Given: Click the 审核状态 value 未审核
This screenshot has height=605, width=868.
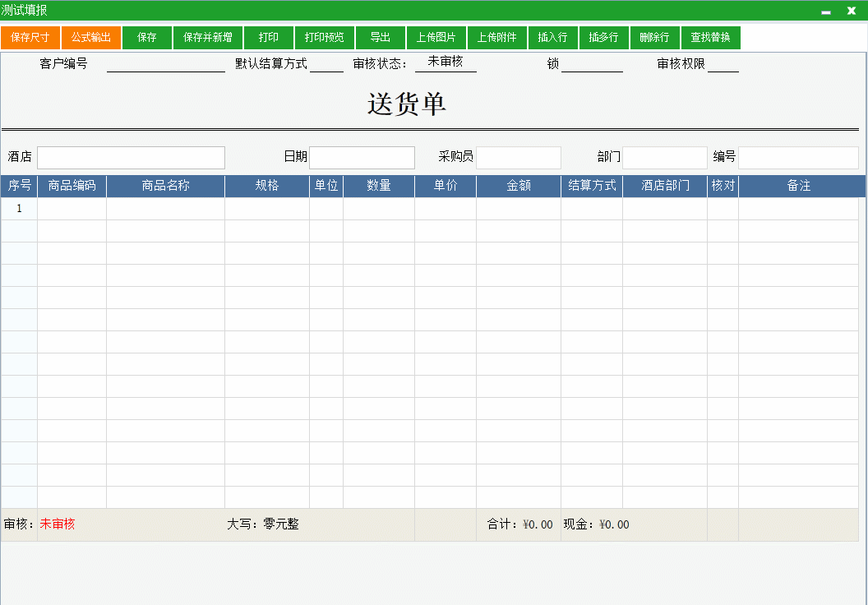Looking at the screenshot, I should (446, 62).
